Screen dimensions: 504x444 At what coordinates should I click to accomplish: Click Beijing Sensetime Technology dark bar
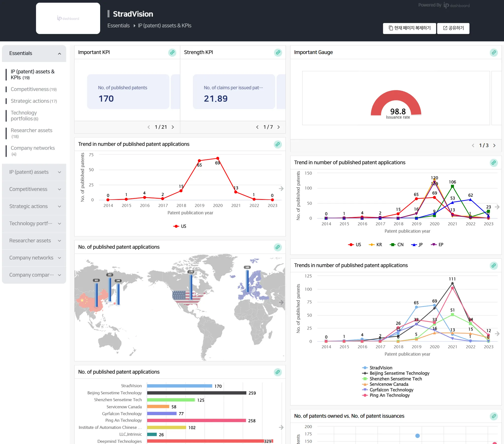(x=197, y=393)
